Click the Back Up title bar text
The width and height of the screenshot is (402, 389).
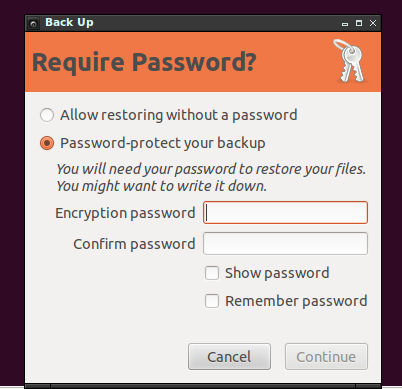[x=69, y=22]
